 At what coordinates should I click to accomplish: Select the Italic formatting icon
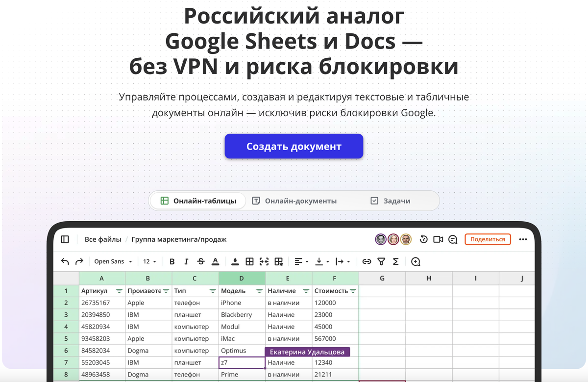pos(186,261)
